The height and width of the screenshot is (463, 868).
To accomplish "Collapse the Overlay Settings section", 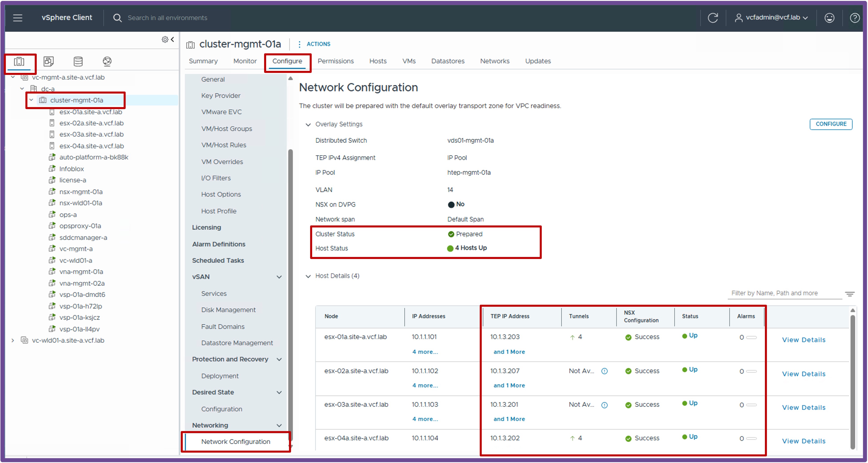I will (308, 125).
